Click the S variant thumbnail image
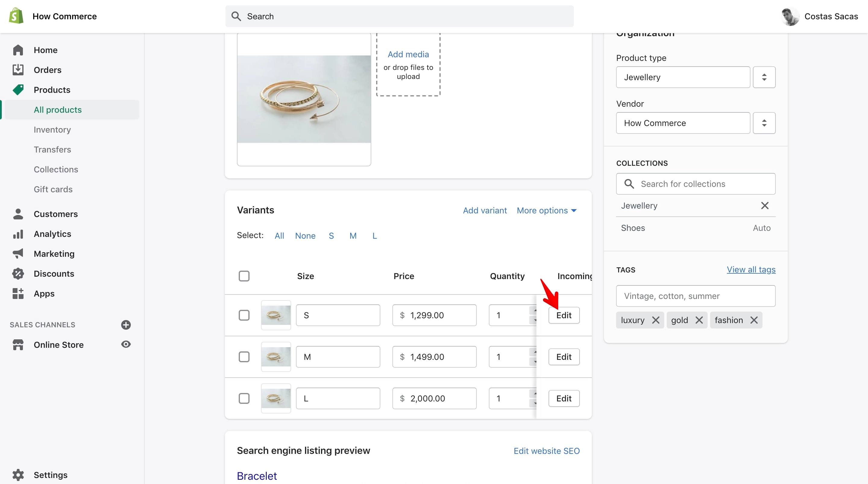The width and height of the screenshot is (868, 484). pyautogui.click(x=276, y=316)
